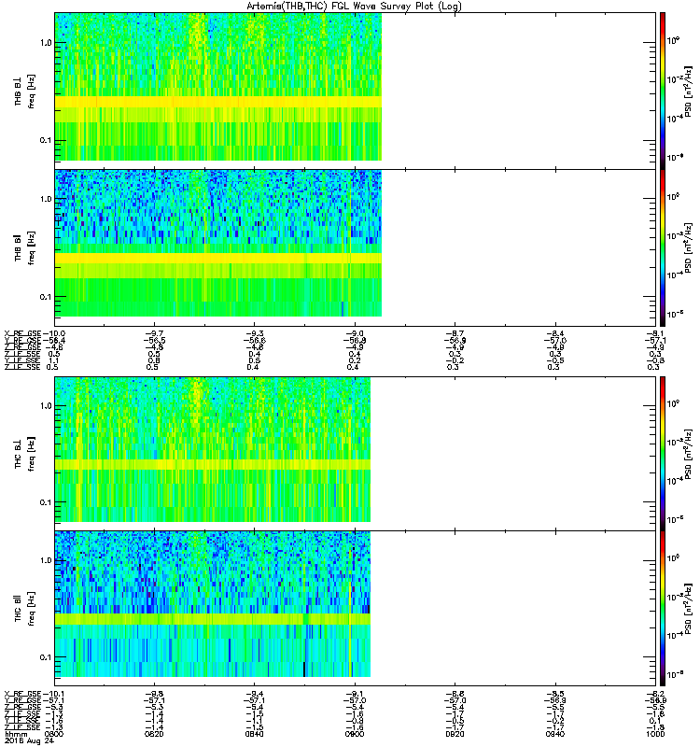
Task: Click the 0.1 frequency tick on THB B-parallel panel
Action: pos(46,296)
